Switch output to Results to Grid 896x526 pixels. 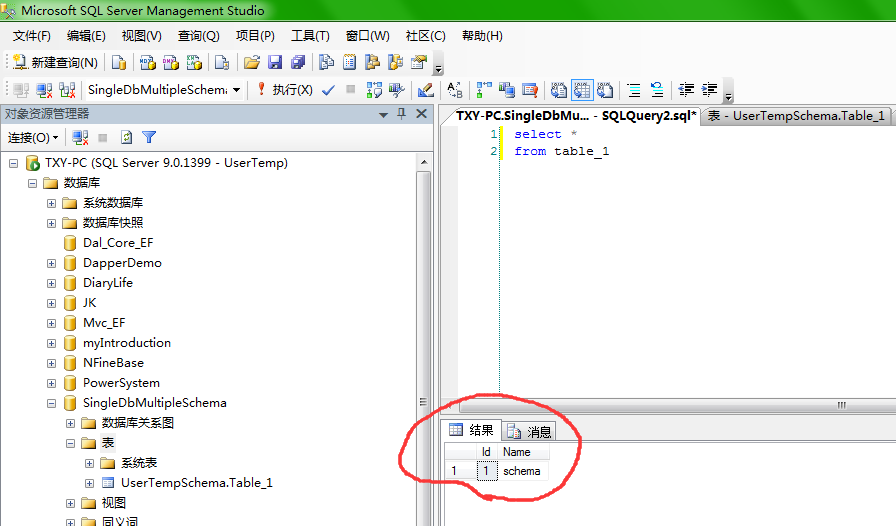(x=582, y=90)
